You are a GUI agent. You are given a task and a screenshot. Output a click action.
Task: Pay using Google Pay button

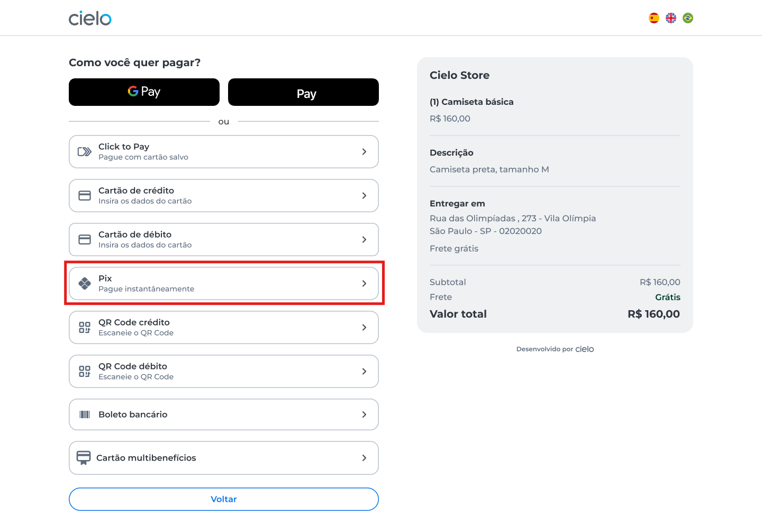click(x=144, y=92)
